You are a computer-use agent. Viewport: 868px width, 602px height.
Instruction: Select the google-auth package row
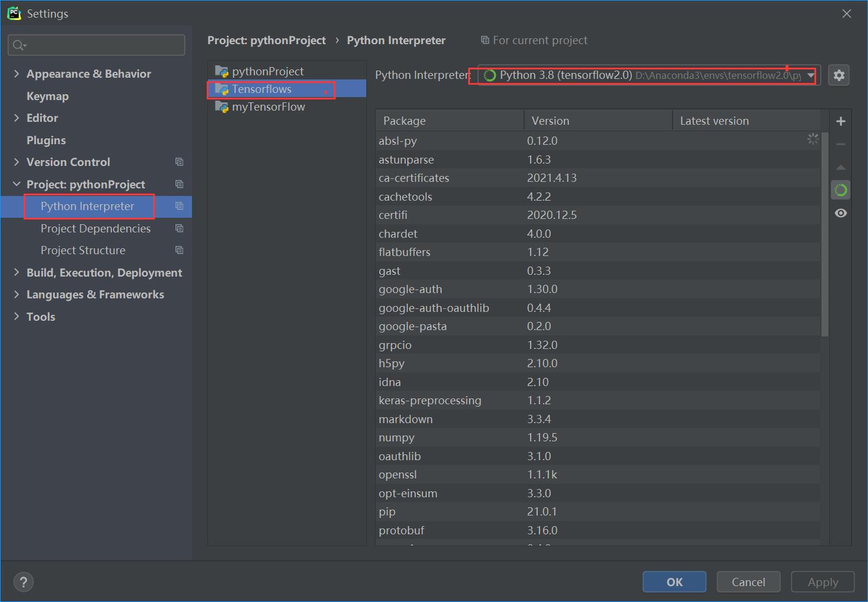click(598, 289)
